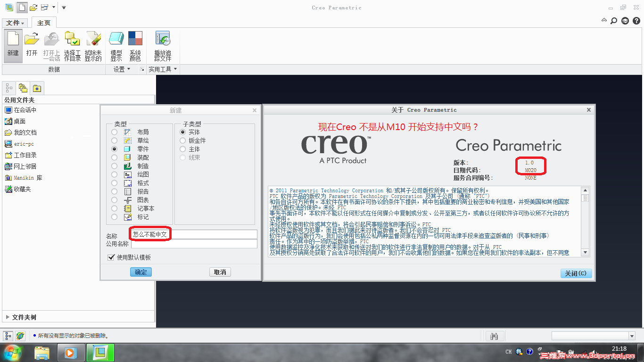This screenshot has height=362, width=644.
Task: Open the 模型显示 (Model Display) settings
Action: (x=116, y=46)
